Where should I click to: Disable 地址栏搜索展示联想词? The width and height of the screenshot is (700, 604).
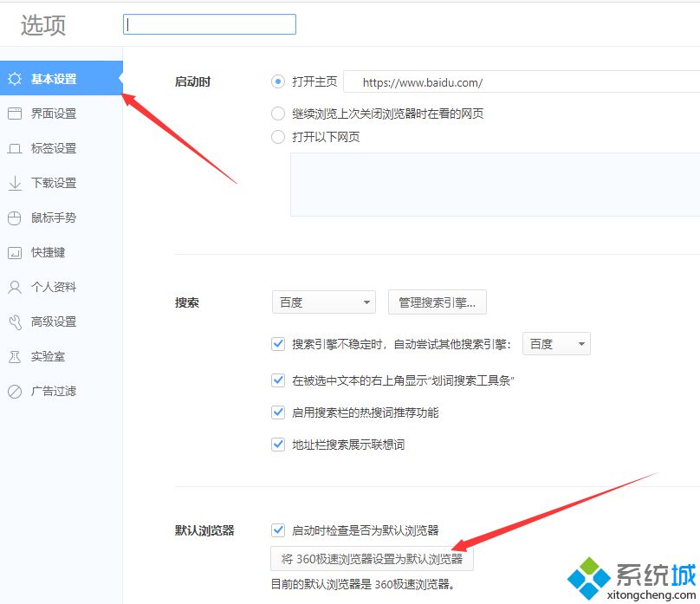tap(278, 445)
